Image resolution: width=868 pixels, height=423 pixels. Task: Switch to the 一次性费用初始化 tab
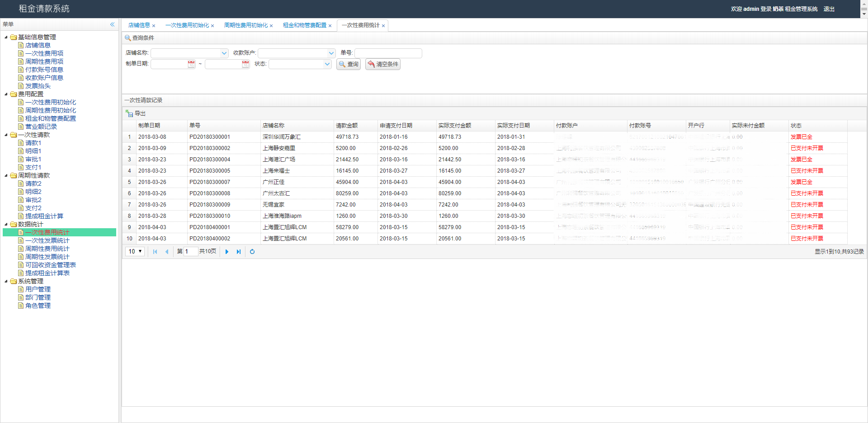pyautogui.click(x=187, y=25)
